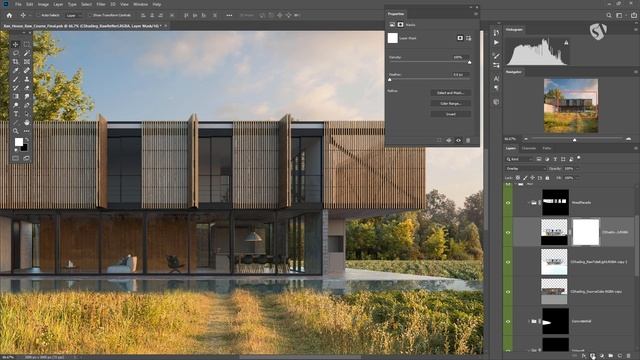The height and width of the screenshot is (360, 640).
Task: Hide the WoodFacade group layer
Action: tap(508, 203)
